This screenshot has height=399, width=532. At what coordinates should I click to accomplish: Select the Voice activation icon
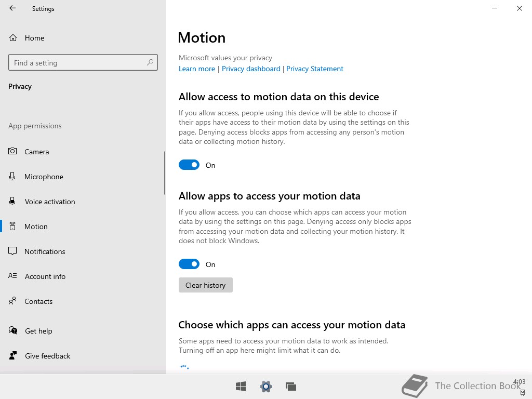pyautogui.click(x=12, y=201)
